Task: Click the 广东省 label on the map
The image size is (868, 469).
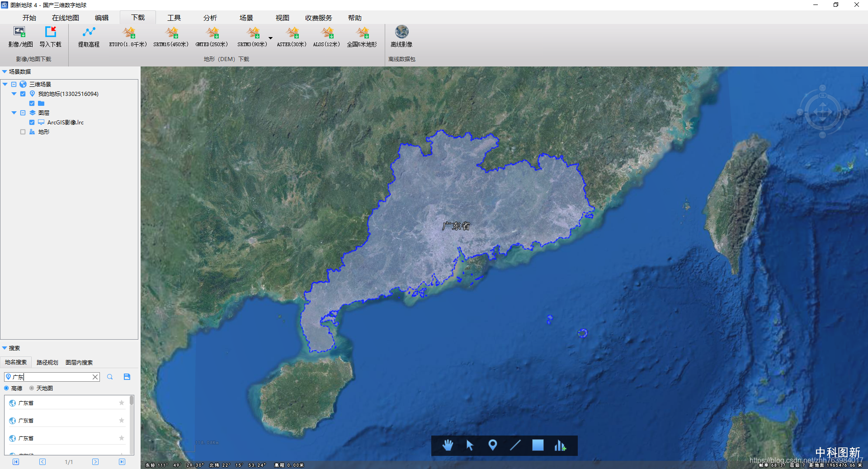Action: coord(456,226)
